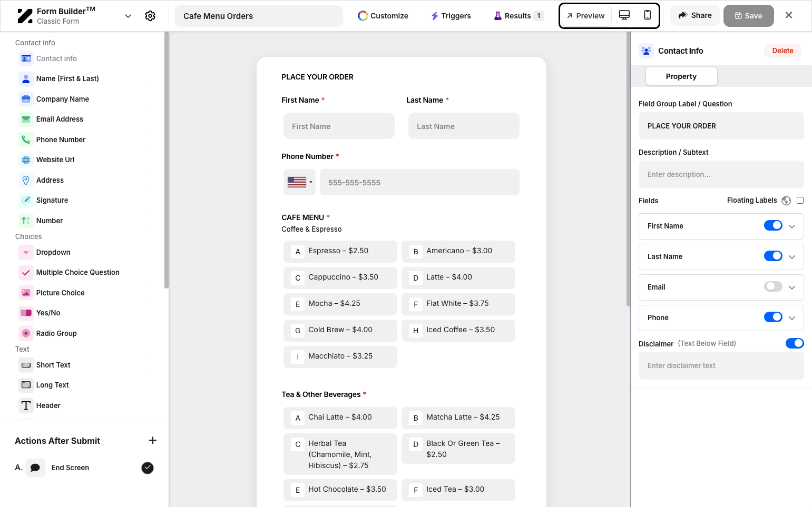Delete the Contact Info element

pos(782,51)
